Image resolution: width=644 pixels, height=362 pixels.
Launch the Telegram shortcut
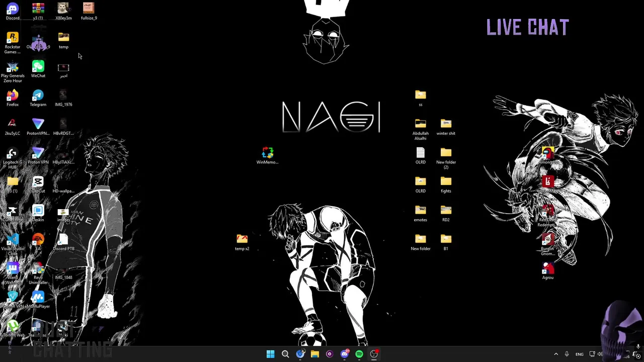38,98
